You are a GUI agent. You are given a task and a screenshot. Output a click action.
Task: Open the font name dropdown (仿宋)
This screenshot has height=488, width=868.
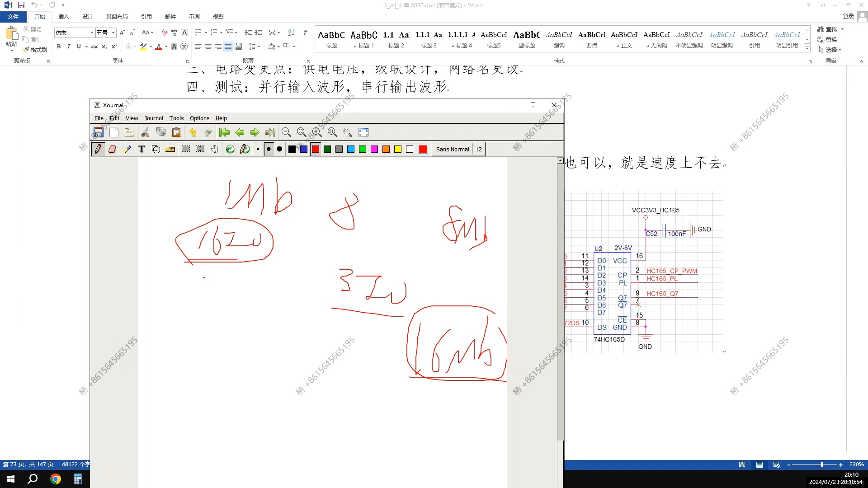click(x=92, y=33)
